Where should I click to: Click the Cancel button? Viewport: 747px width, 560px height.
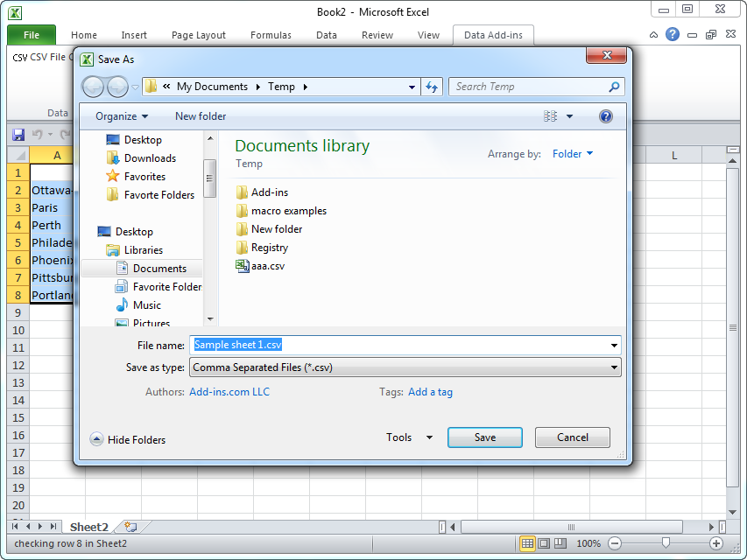[573, 437]
